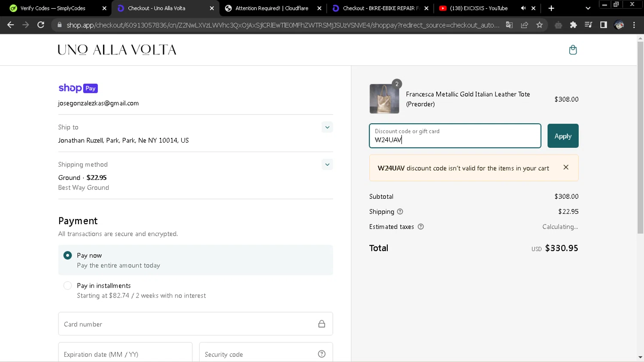Click the Francesca tote product thumbnail
644x362 pixels.
[x=384, y=99]
